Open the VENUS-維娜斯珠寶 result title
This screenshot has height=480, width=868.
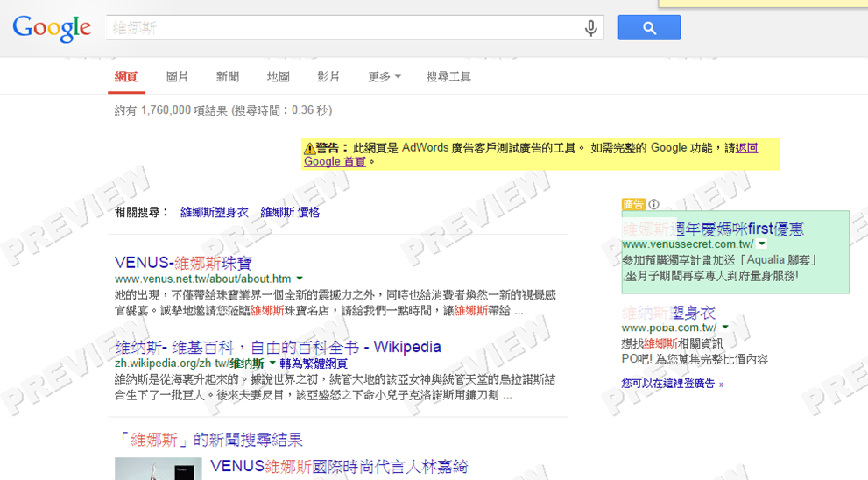(183, 263)
